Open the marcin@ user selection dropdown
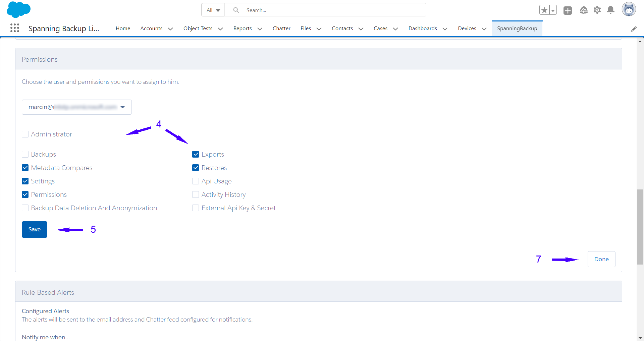The height and width of the screenshot is (341, 644). (x=77, y=107)
